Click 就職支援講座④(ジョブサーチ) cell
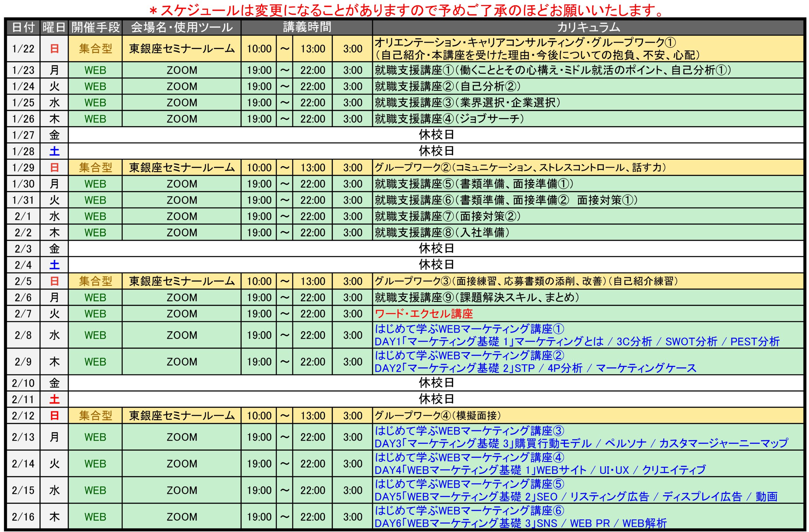Screen dimensions: 809x532 (588, 119)
